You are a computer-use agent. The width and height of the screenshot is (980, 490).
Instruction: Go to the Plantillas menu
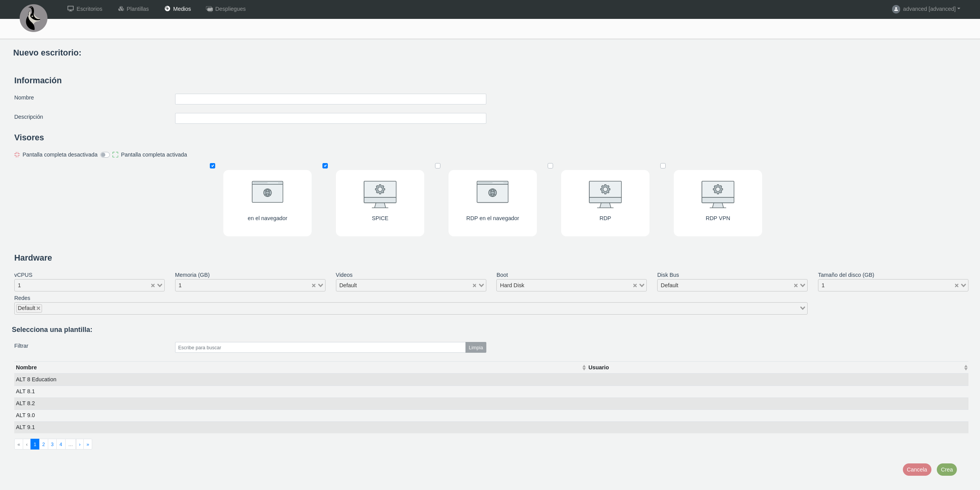[x=133, y=9]
